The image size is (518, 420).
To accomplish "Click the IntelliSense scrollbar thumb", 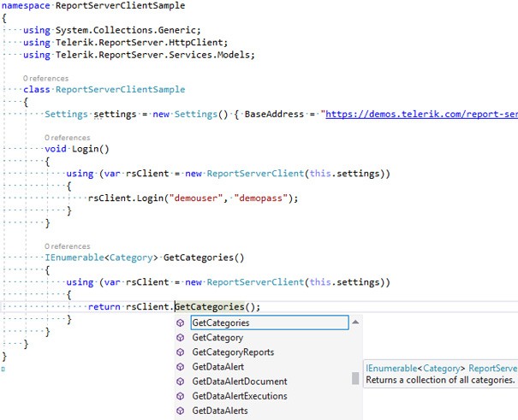I will 355,378.
